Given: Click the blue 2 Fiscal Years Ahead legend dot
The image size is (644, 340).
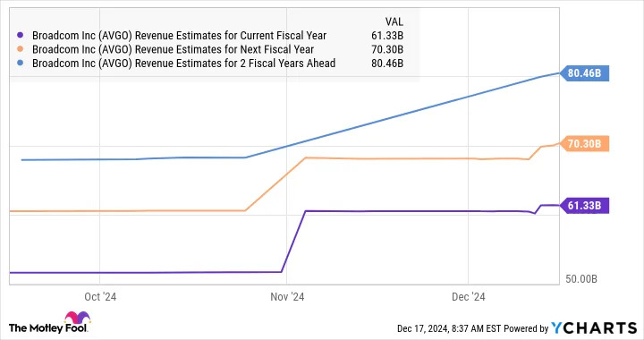Looking at the screenshot, I should click(x=20, y=64).
